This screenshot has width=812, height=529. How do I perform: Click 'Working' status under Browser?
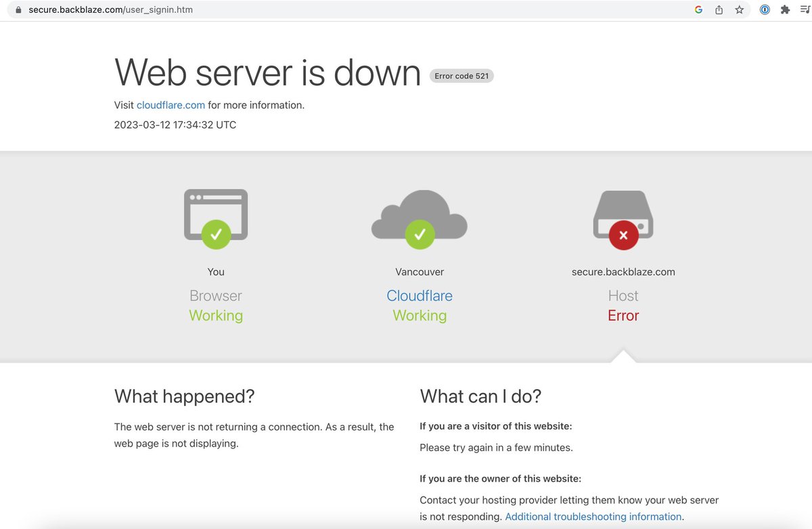[x=216, y=316]
